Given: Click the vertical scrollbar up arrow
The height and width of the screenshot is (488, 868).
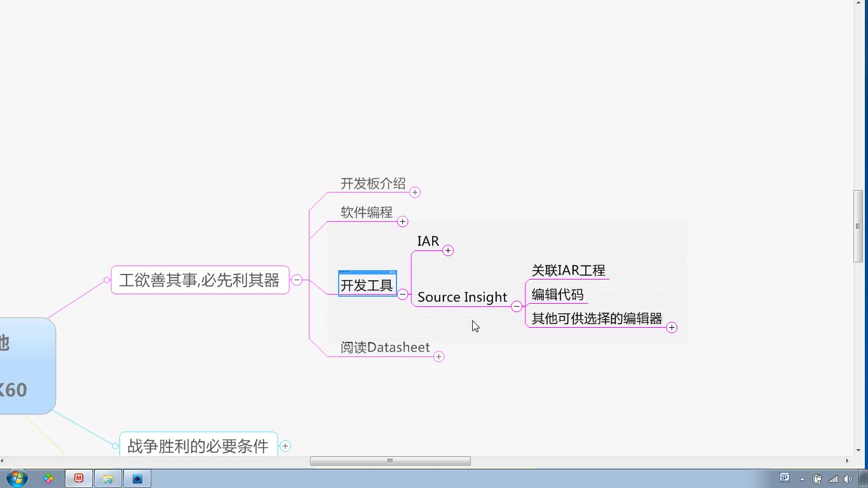Looking at the screenshot, I should click(858, 4).
